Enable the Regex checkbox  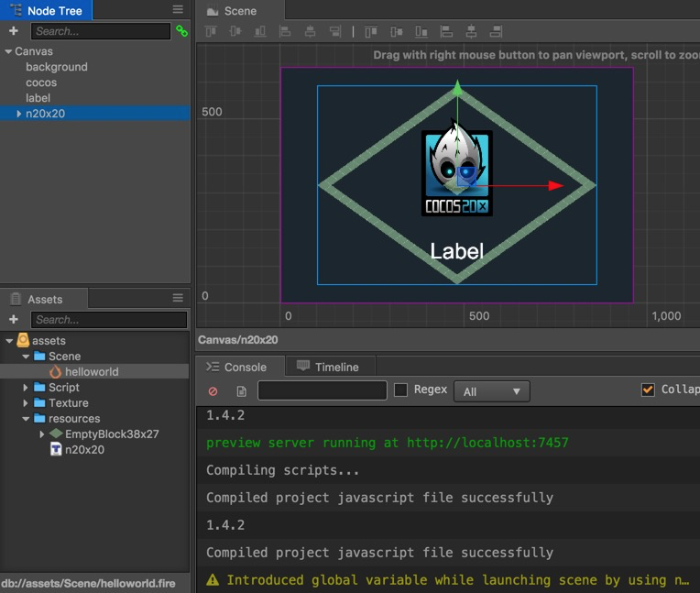point(400,390)
